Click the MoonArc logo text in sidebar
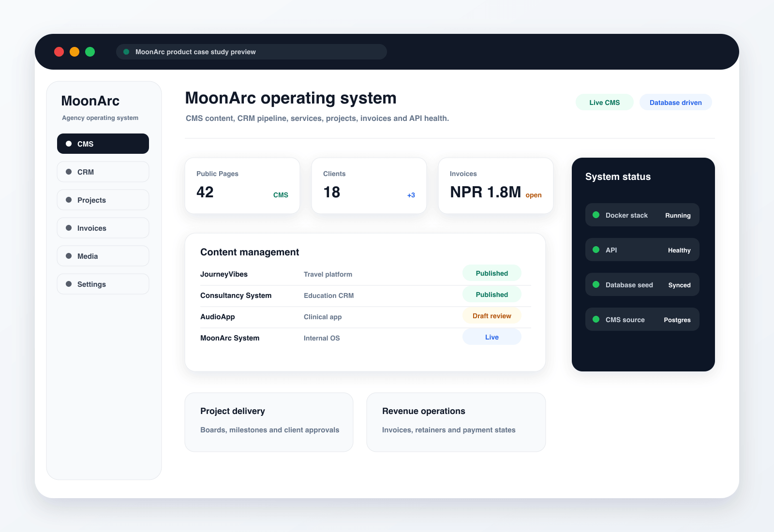Viewport: 774px width, 532px height. (x=90, y=101)
